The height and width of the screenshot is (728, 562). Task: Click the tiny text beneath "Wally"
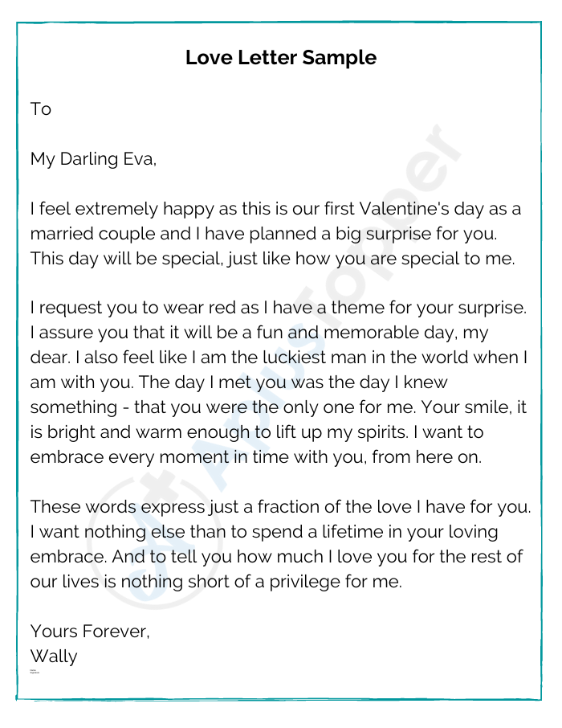(35, 670)
